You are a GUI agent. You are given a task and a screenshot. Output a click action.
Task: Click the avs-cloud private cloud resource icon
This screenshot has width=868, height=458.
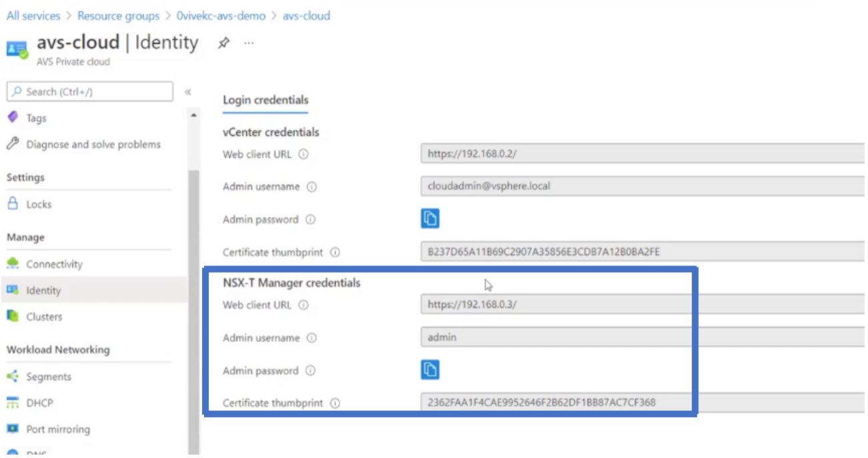17,50
